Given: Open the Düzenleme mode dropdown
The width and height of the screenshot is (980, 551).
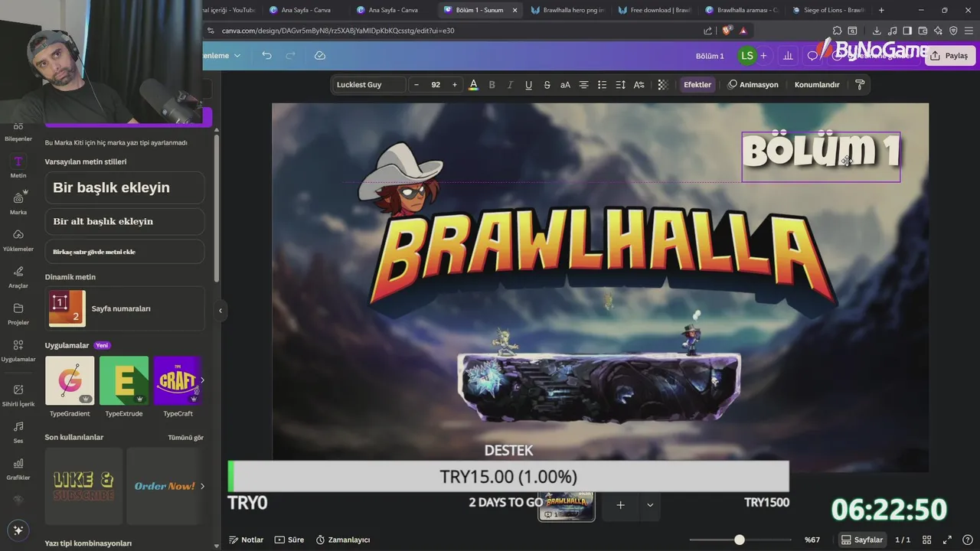Looking at the screenshot, I should point(221,56).
